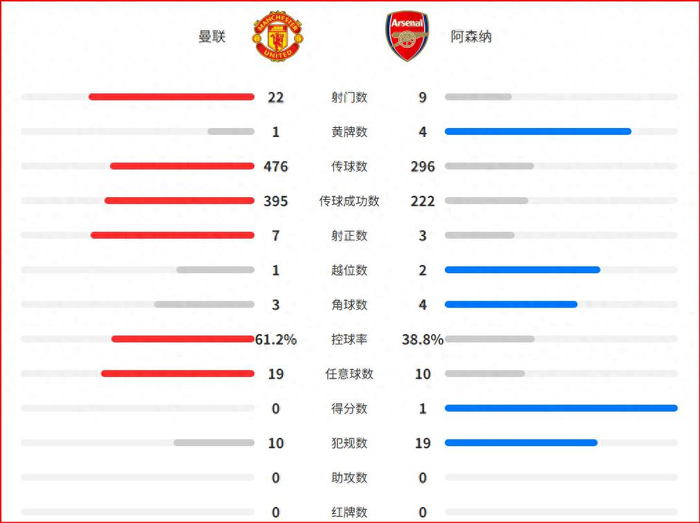Select the 角球数 stat label

click(349, 305)
